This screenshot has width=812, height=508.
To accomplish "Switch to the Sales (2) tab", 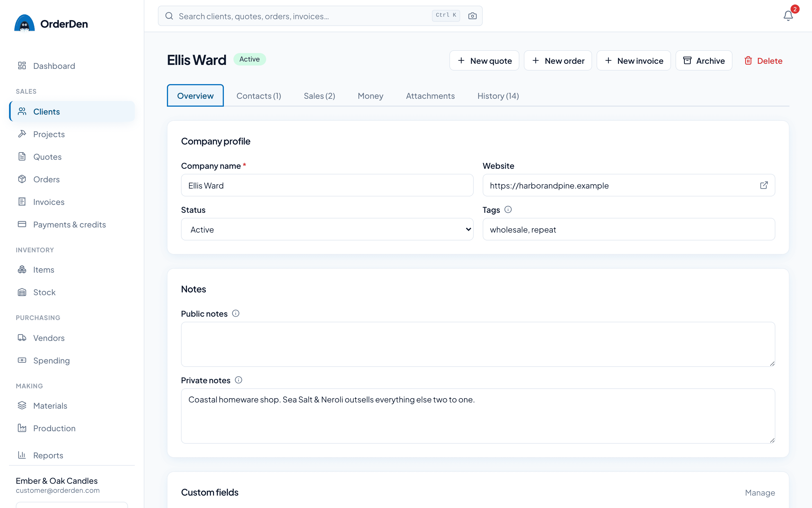I will coord(319,96).
